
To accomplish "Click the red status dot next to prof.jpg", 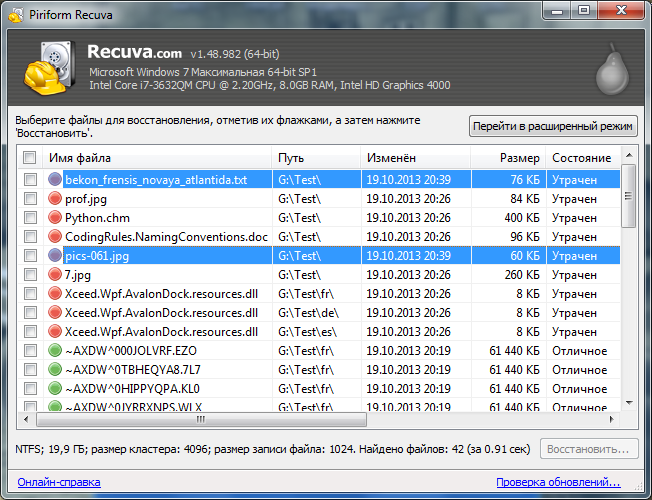I will point(55,198).
